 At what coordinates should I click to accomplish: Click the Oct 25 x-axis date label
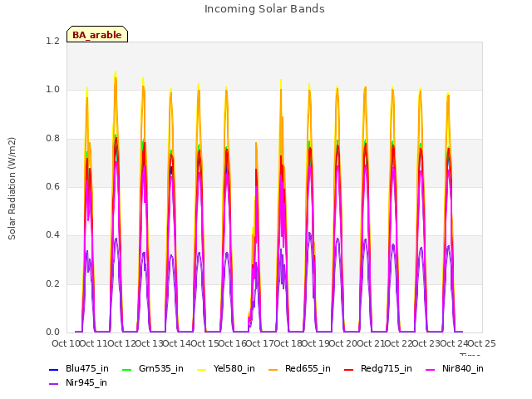482,343
